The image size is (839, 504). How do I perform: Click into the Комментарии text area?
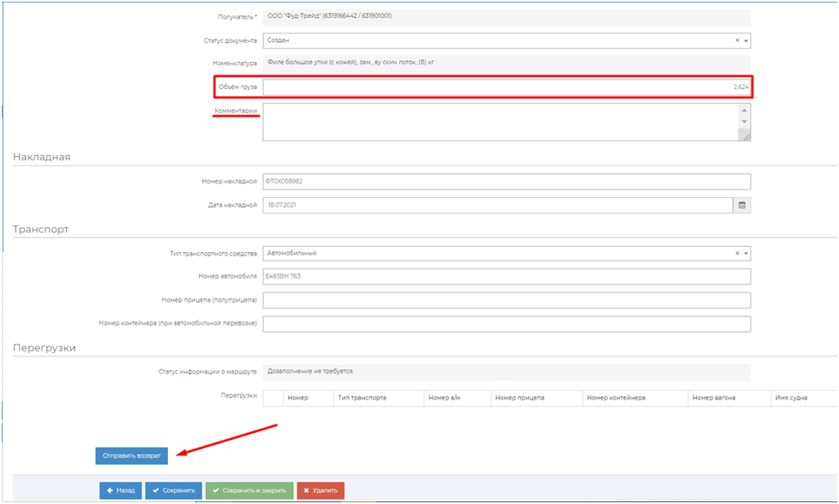pos(497,122)
